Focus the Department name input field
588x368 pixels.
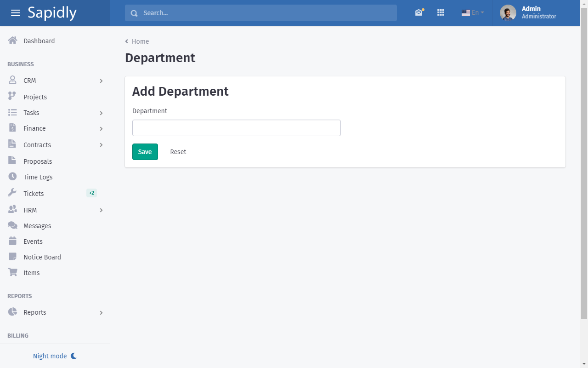[236, 128]
